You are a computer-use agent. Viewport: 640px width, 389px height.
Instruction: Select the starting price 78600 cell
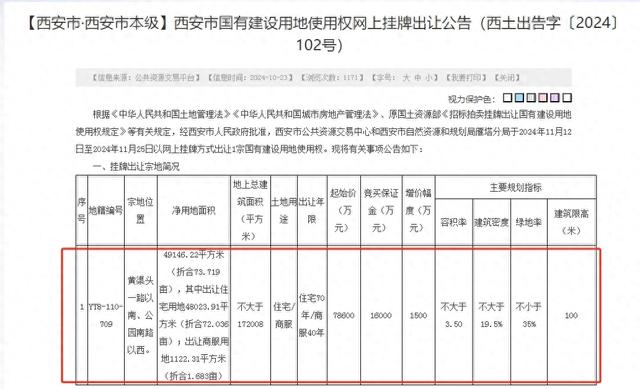coord(344,315)
